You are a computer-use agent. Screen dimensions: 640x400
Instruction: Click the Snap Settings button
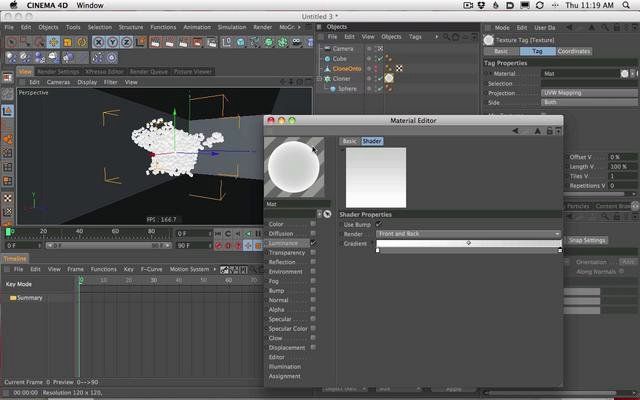coord(587,240)
